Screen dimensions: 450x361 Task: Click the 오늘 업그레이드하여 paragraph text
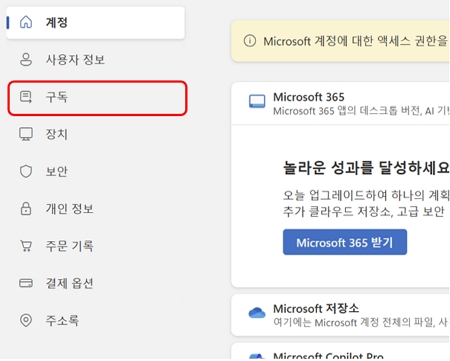(x=366, y=203)
